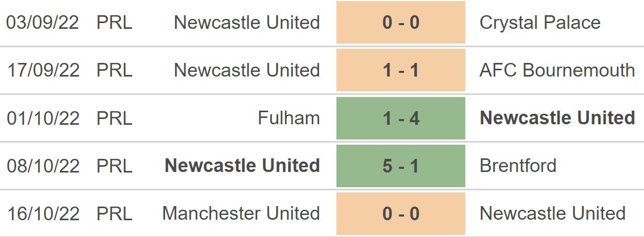Click Crystal Palace team name

pos(540,23)
